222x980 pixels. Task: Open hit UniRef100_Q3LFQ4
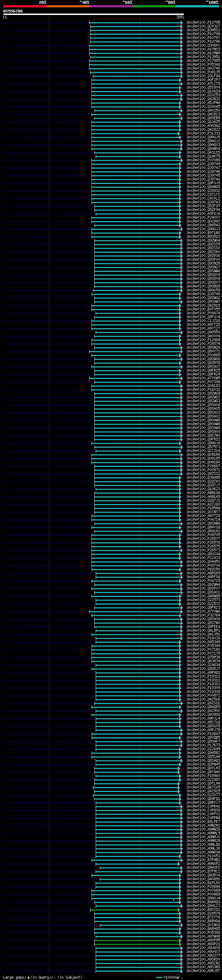(203, 76)
